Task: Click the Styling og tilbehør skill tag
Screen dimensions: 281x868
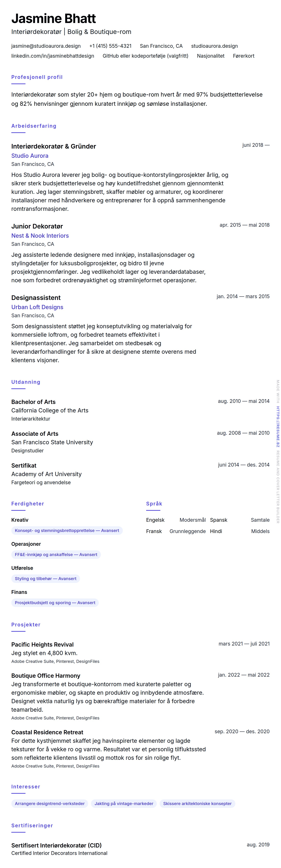Action: (x=45, y=578)
